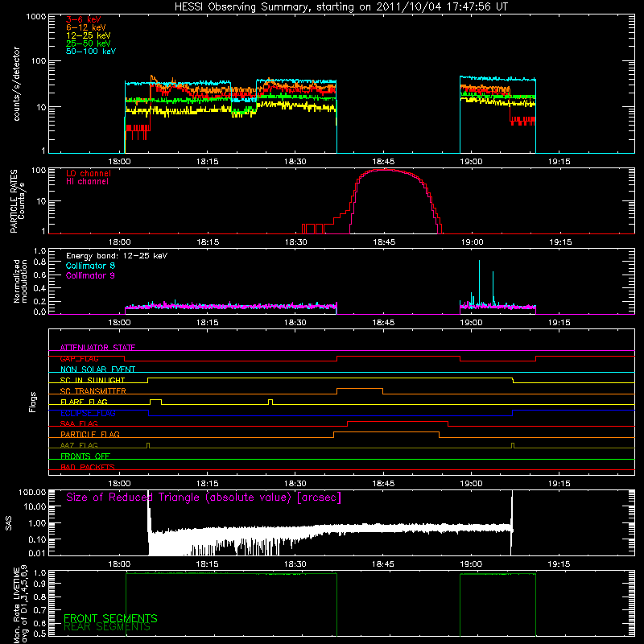Click the '100.00' y-axis value on SAS panel
The height and width of the screenshot is (644, 644).
[x=32, y=493]
